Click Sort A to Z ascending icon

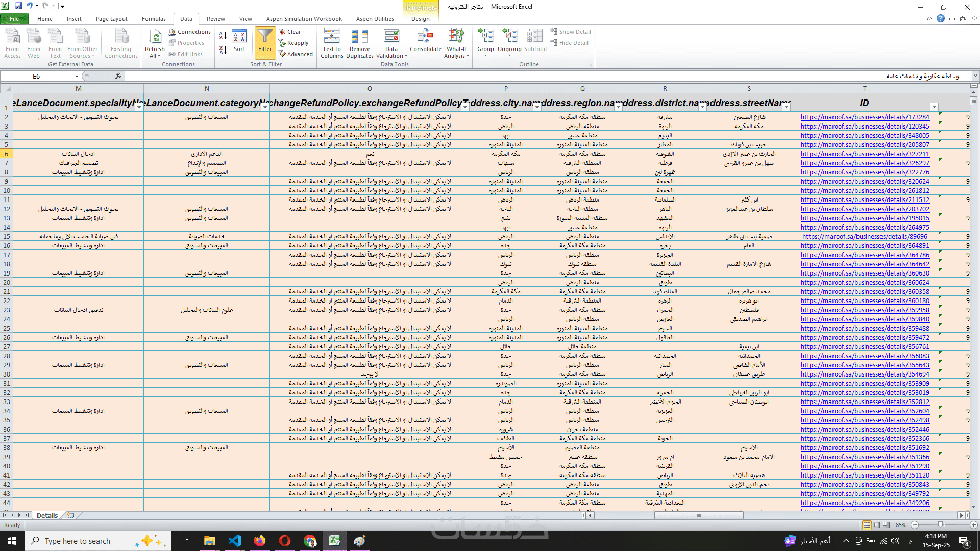(x=223, y=36)
